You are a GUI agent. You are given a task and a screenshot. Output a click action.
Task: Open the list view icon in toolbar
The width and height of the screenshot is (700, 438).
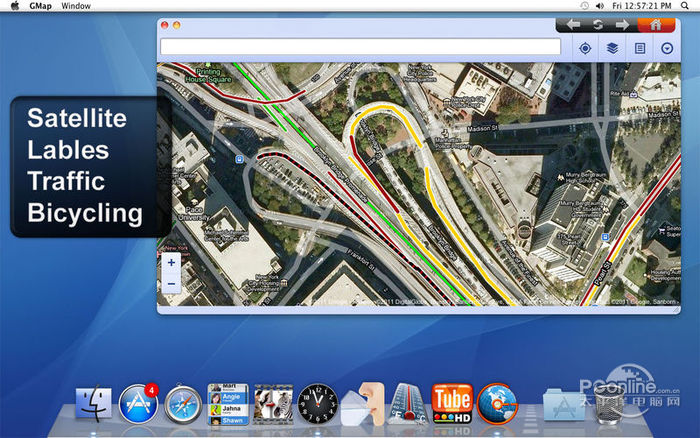tap(640, 48)
